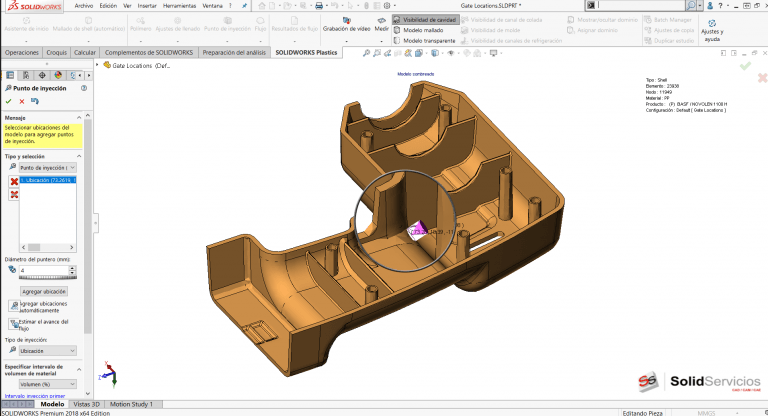This screenshot has width=768, height=416.
Task: Open the Herramientas menu
Action: coord(179,5)
